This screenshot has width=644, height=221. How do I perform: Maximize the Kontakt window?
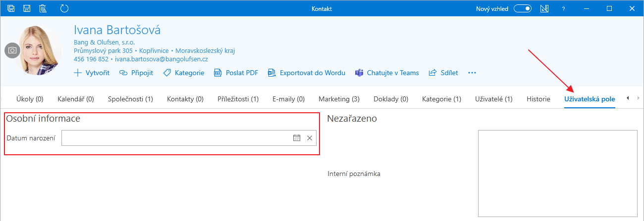point(609,8)
